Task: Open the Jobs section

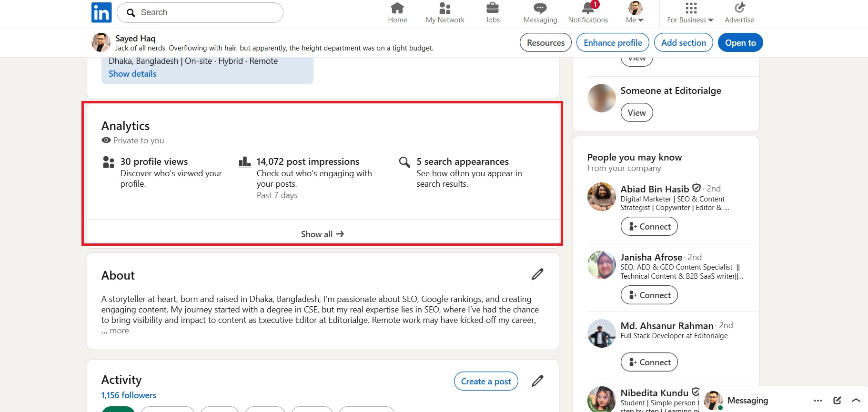Action: [x=493, y=13]
